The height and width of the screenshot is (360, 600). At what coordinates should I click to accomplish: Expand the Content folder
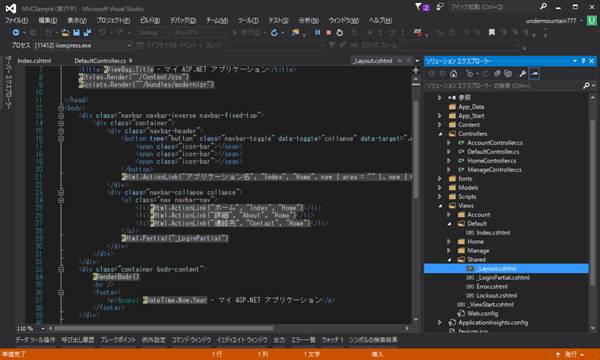pyautogui.click(x=440, y=125)
